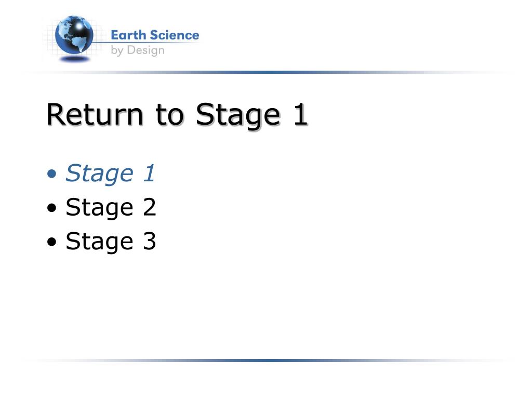Click the globe logo icon

point(74,35)
